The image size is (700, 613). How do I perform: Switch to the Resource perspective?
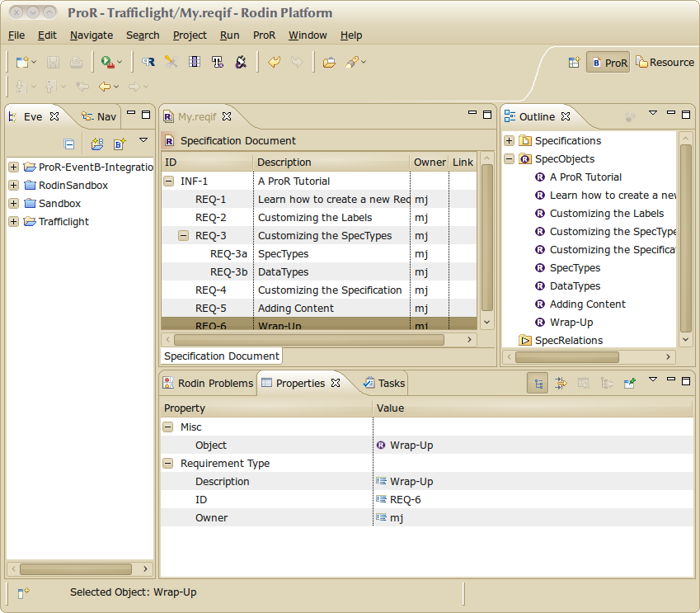pyautogui.click(x=665, y=62)
